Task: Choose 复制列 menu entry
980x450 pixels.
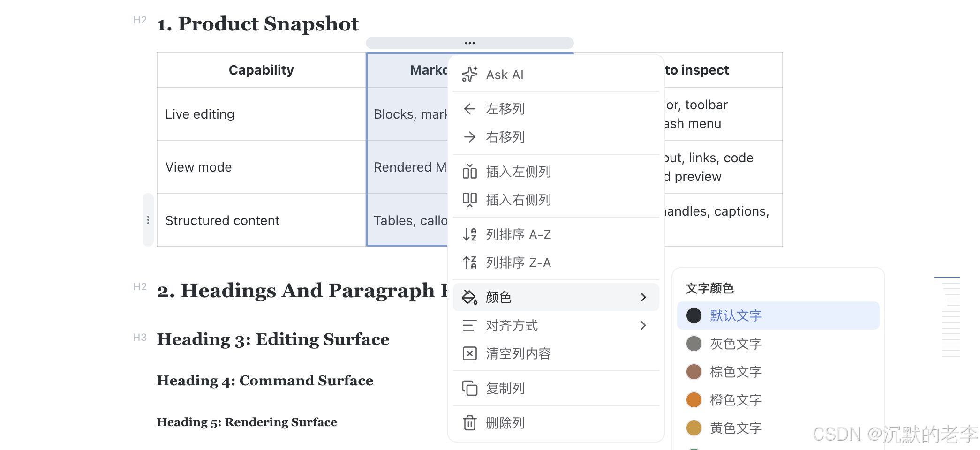Action: [556, 388]
